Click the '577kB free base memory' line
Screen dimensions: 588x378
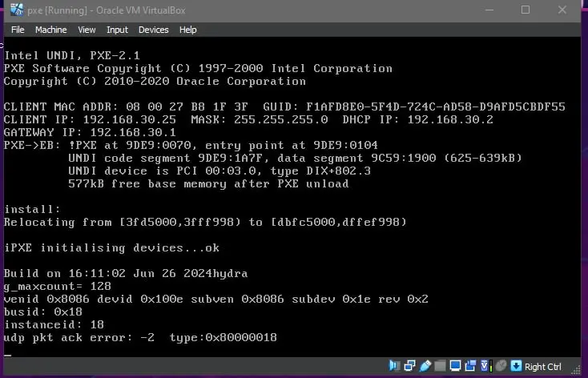click(208, 183)
